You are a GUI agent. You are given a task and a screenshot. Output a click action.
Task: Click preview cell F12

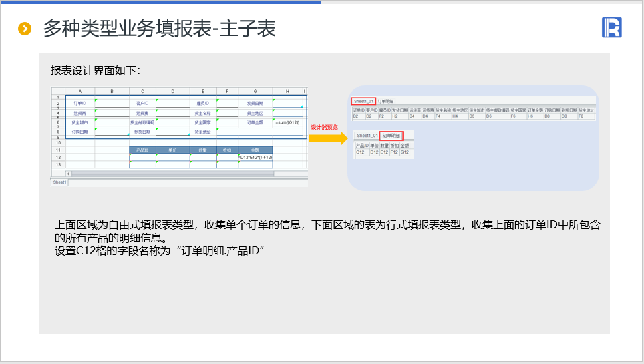(394, 152)
